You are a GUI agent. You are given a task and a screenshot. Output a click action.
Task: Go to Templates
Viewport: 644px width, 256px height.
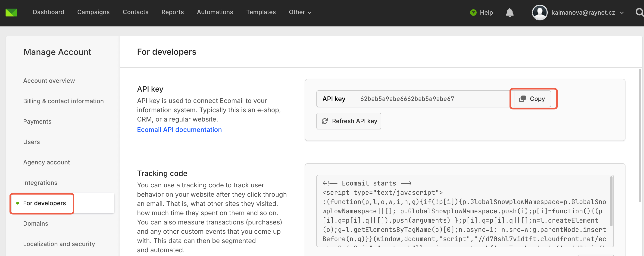click(261, 12)
